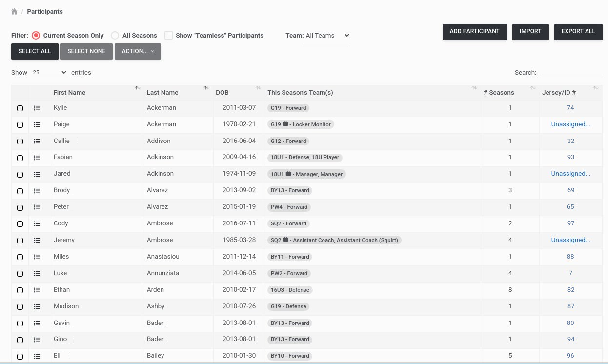
Task: Check the row box for Jeremy Ambrose
Action: (20, 241)
